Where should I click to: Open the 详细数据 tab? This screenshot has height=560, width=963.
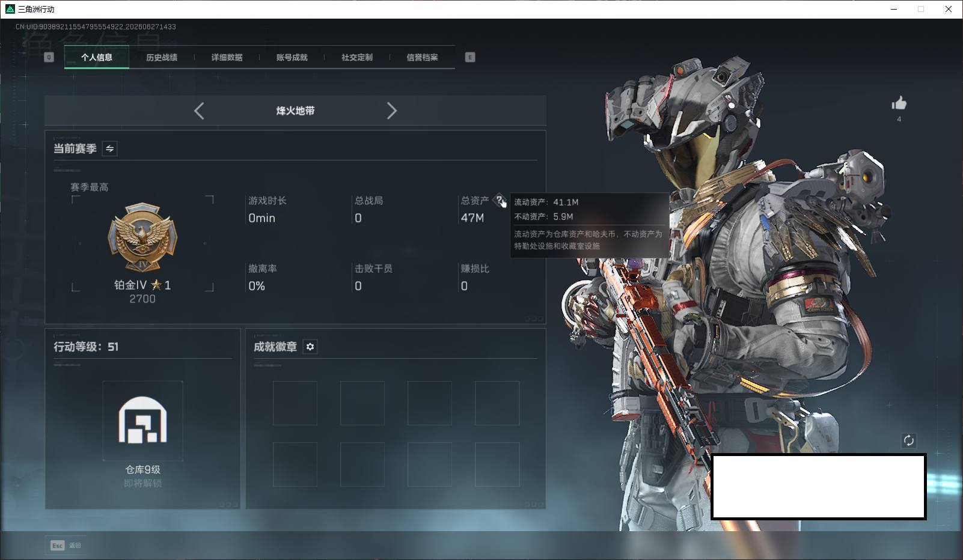(227, 57)
